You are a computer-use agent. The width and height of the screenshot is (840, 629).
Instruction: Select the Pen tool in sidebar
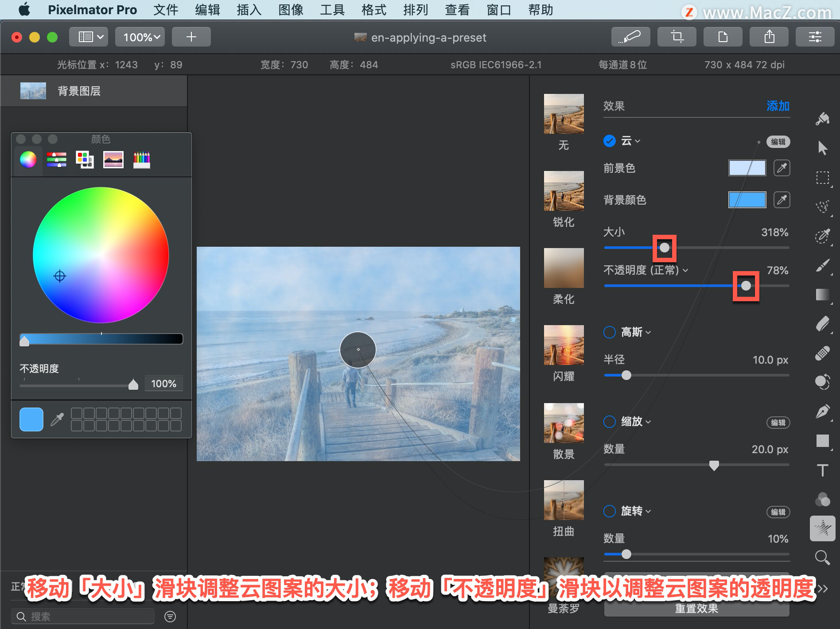pyautogui.click(x=823, y=412)
